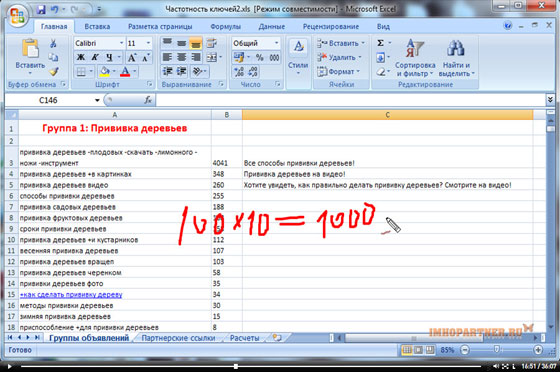Image resolution: width=560 pixels, height=372 pixels.
Task: Toggle wrap text in the alignment group
Action: click(212, 43)
